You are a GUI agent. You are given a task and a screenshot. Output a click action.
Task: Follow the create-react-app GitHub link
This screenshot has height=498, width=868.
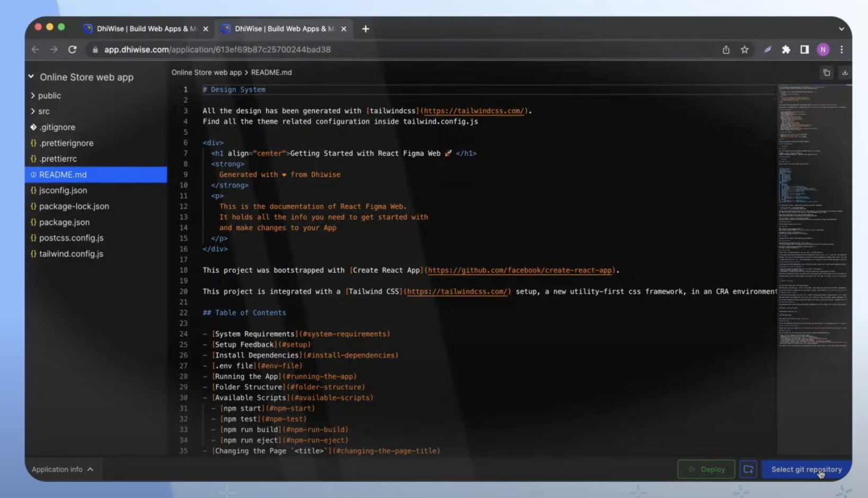point(520,270)
